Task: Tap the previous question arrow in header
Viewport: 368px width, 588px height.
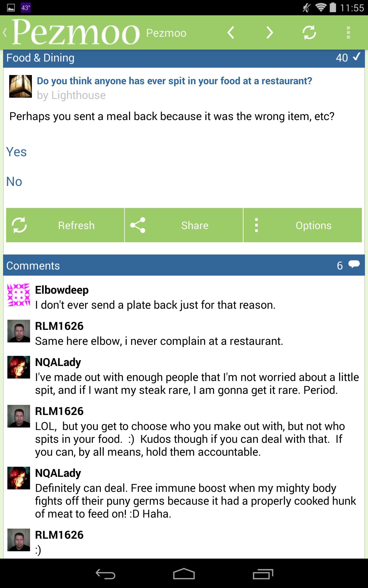Action: [231, 32]
